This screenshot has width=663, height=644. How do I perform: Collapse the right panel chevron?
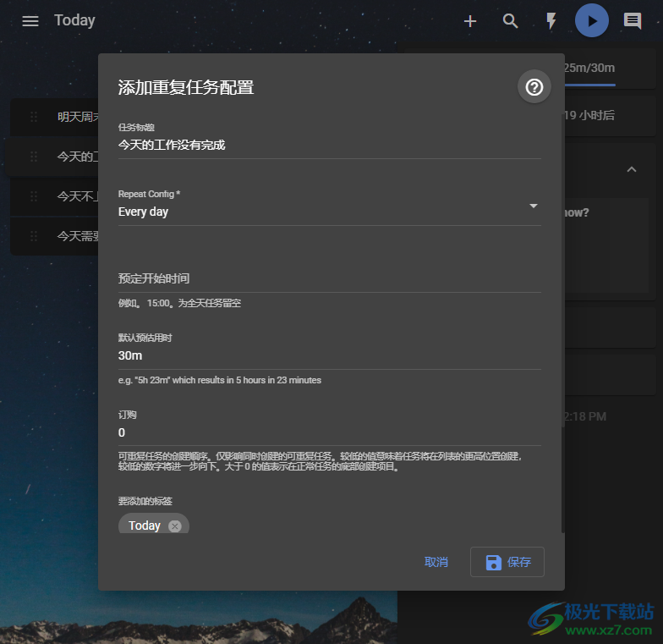[x=631, y=170]
